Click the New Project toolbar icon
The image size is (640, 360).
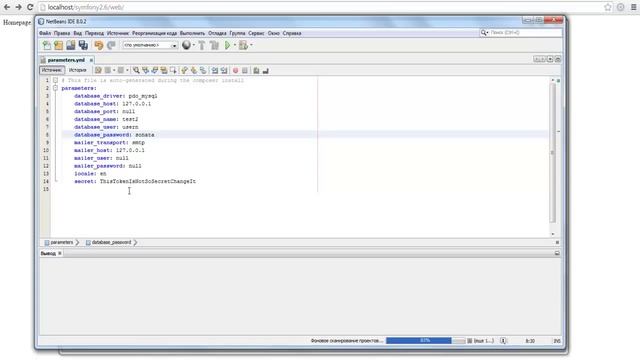point(58,45)
